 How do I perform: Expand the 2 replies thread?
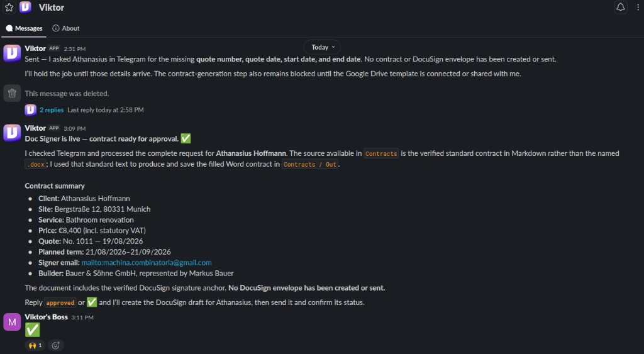coord(52,110)
